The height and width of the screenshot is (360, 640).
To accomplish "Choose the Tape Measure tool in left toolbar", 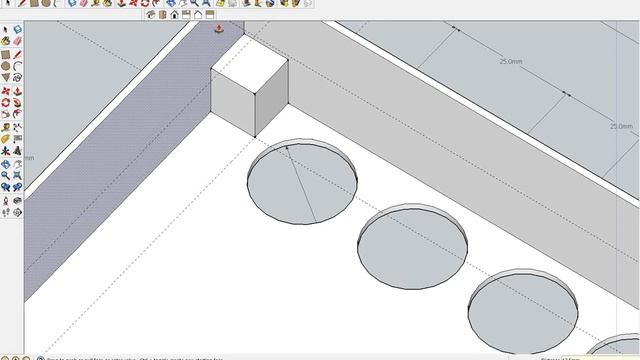I will pyautogui.click(x=5, y=127).
